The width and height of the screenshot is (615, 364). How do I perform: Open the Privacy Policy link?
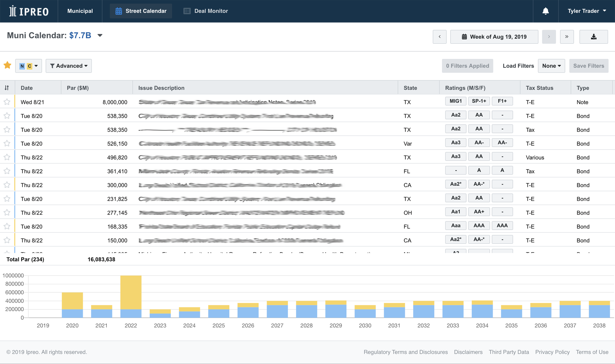pyautogui.click(x=552, y=352)
